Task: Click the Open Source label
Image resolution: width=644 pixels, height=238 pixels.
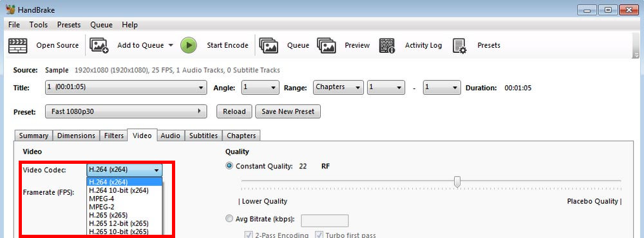Action: [x=57, y=45]
